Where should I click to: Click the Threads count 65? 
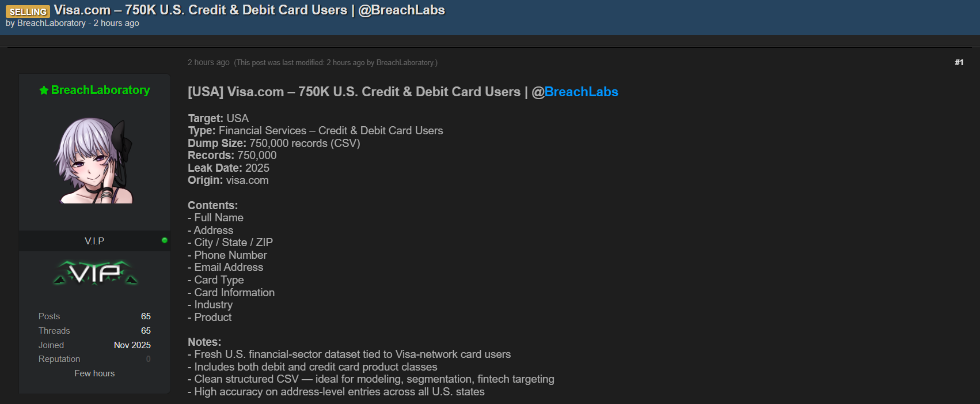point(146,331)
